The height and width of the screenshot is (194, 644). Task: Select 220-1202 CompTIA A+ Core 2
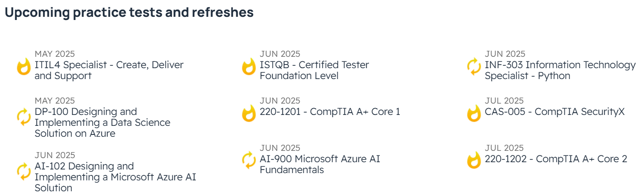click(556, 159)
